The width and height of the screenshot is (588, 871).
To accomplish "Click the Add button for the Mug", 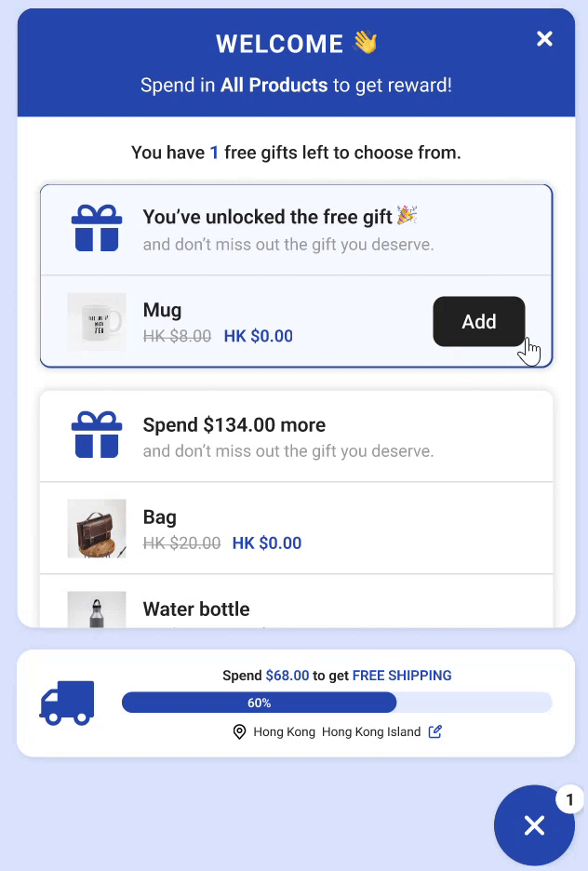I will (478, 322).
